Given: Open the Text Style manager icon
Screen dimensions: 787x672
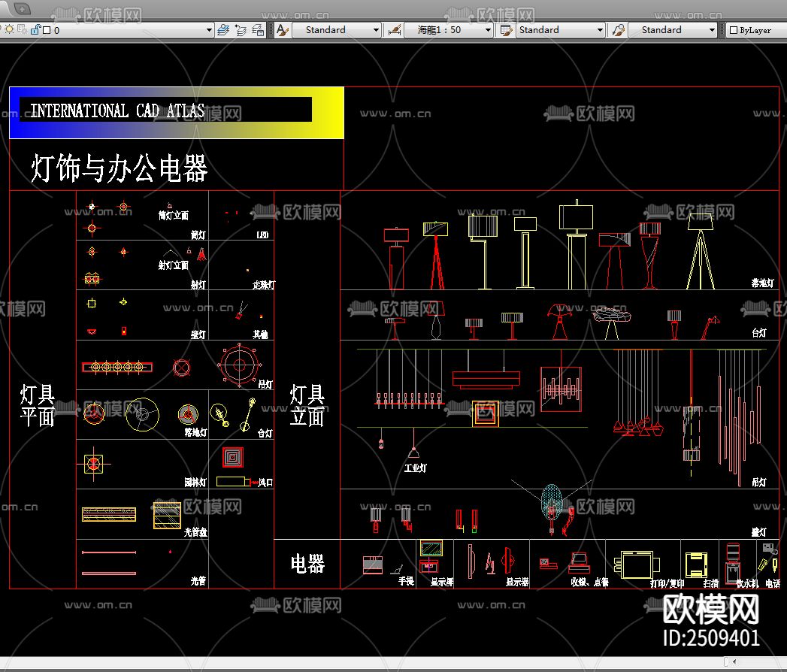Looking at the screenshot, I should click(282, 30).
